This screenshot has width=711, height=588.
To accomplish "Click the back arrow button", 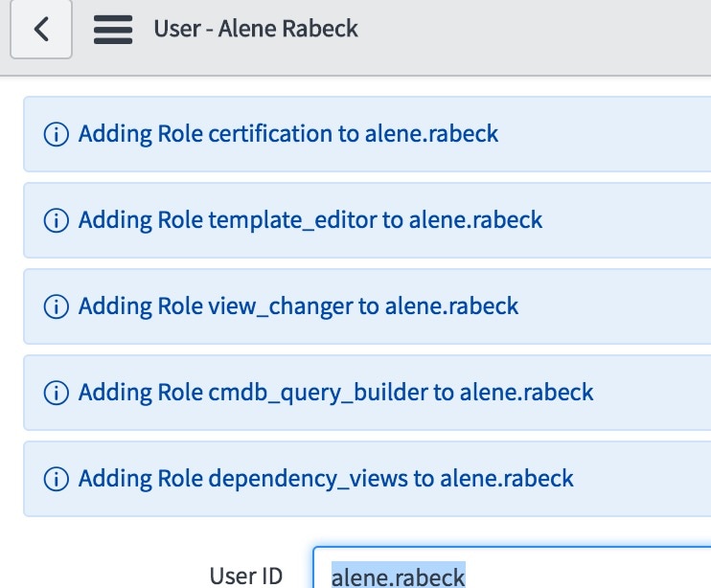I will 40,30.
